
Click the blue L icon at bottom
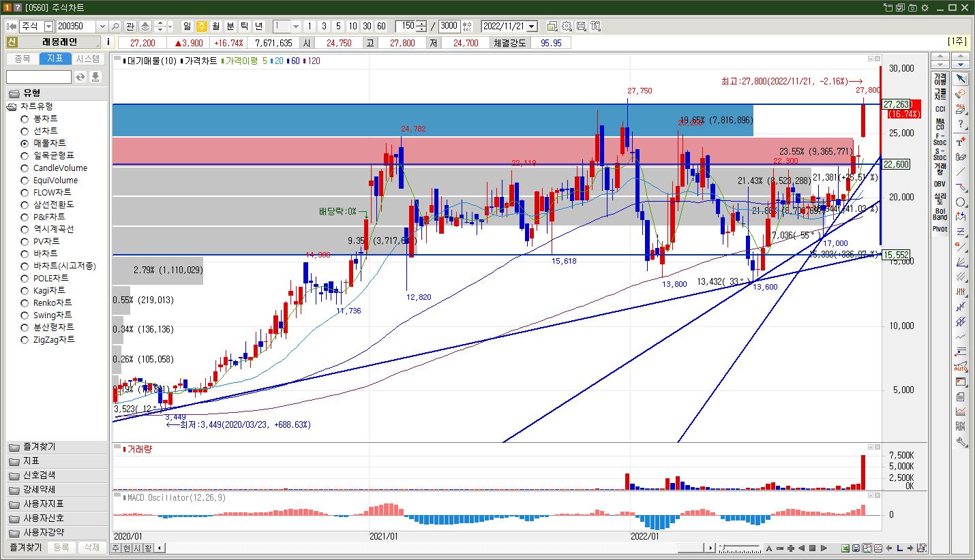[x=900, y=548]
